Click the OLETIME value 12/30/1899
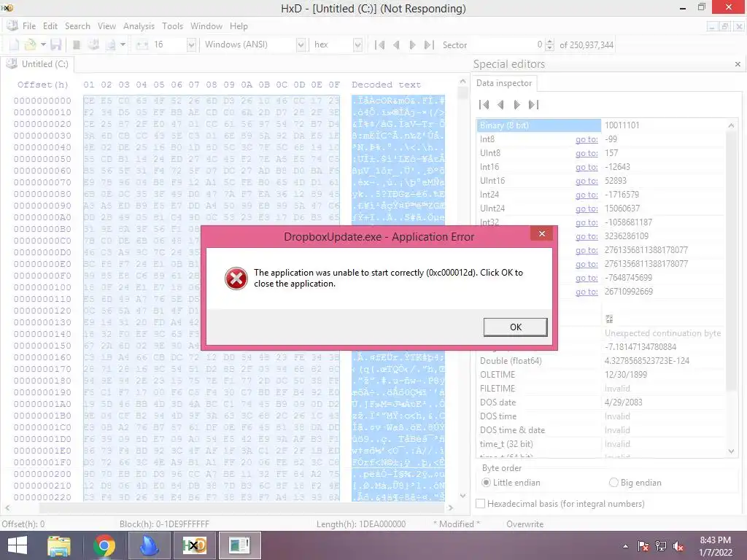Image resolution: width=747 pixels, height=560 pixels. (625, 375)
